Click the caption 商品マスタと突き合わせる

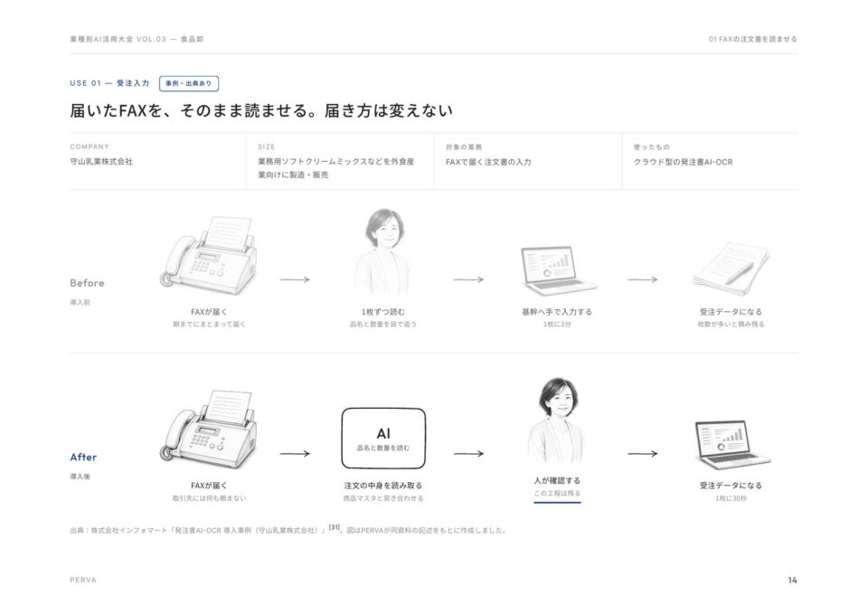[x=383, y=498]
